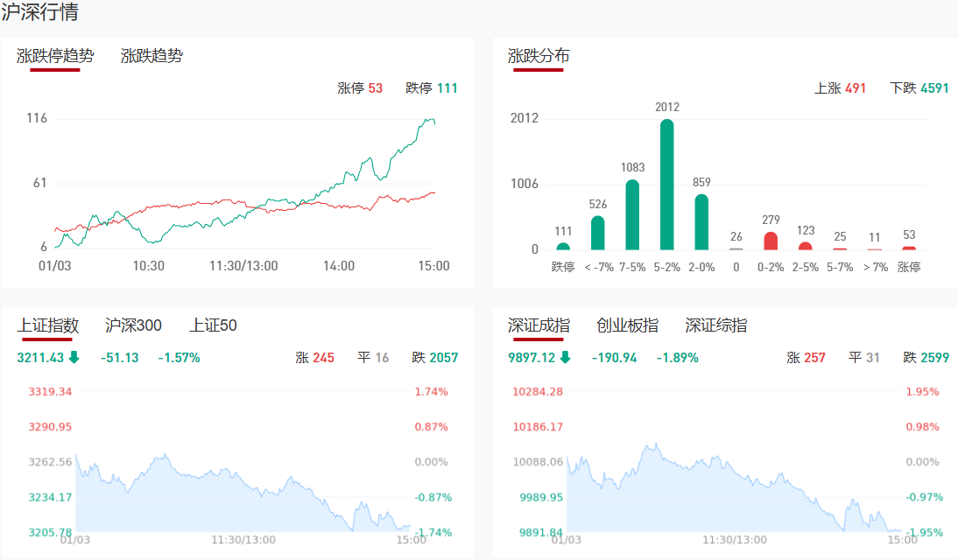The height and width of the screenshot is (560, 958).
Task: Click 涨 245 under 上证指数
Action: click(314, 357)
